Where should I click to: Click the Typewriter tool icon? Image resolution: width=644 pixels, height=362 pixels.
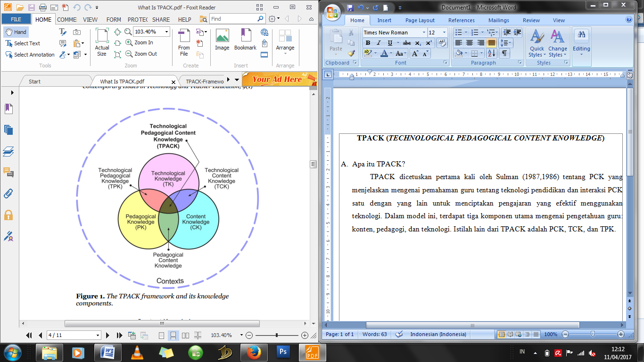tap(63, 32)
